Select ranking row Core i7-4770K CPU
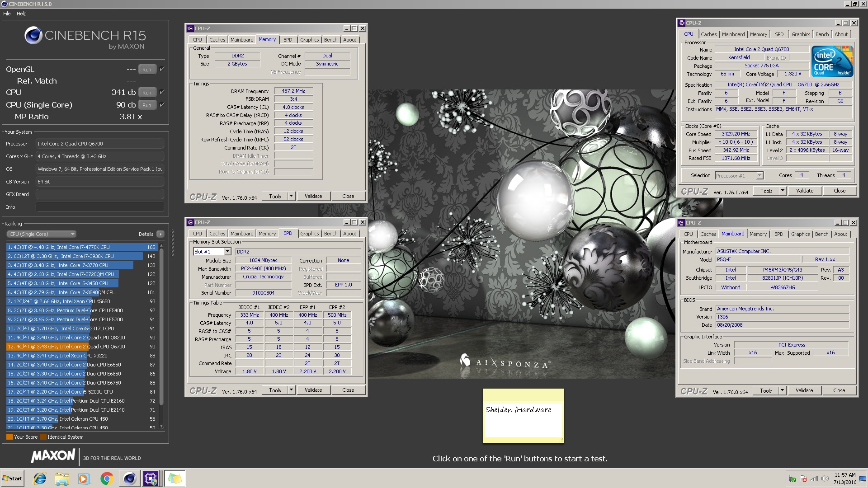Screen dimensions: 868x488 click(x=82, y=247)
